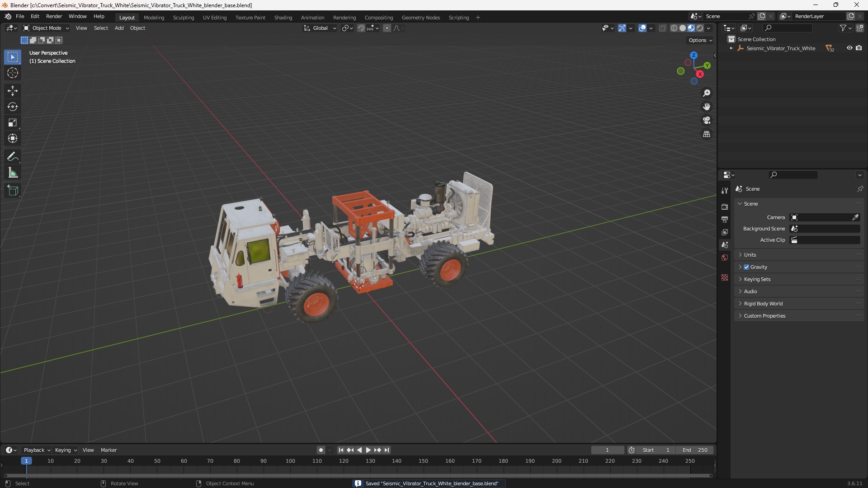Click the Pan view hand icon
This screenshot has width=868, height=488.
pyautogui.click(x=707, y=107)
